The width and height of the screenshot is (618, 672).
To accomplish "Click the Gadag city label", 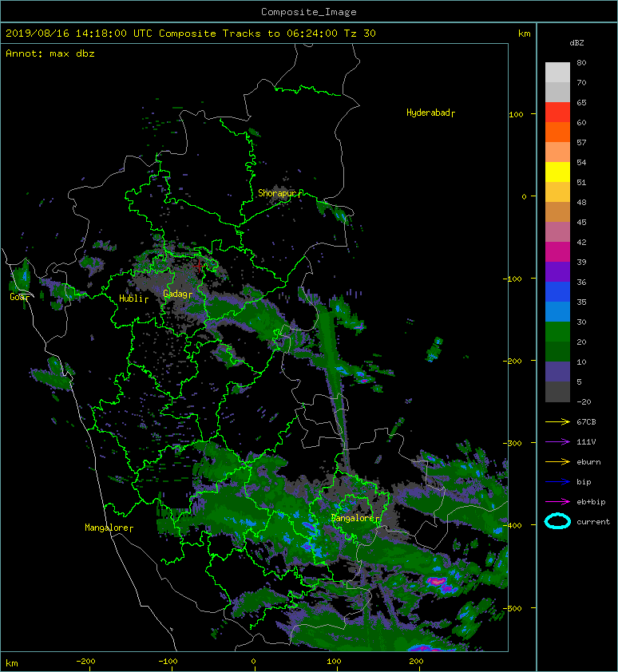I will click(x=177, y=294).
